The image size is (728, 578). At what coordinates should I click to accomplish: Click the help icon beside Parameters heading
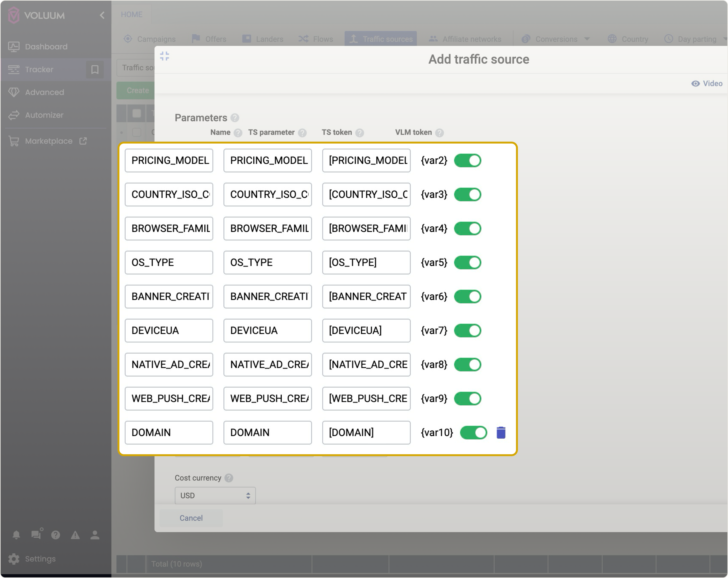(235, 118)
